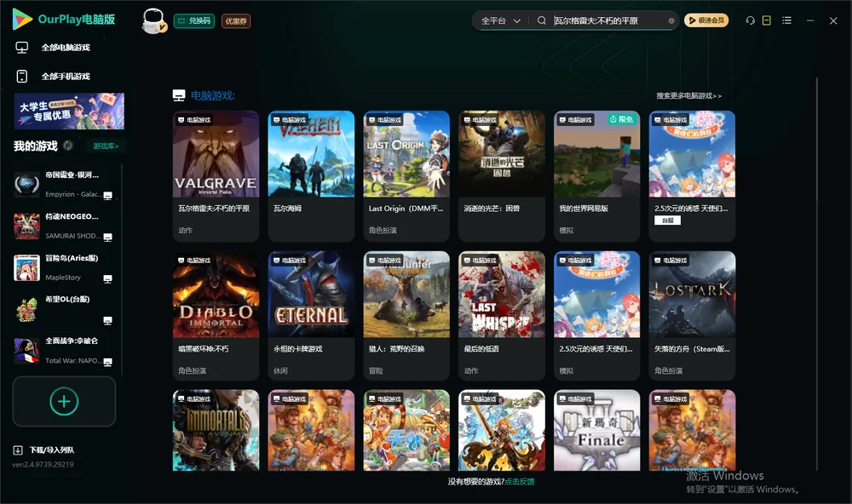
Task: Select 全面战争:拿破仑 in my games list
Action: pyautogui.click(x=64, y=351)
